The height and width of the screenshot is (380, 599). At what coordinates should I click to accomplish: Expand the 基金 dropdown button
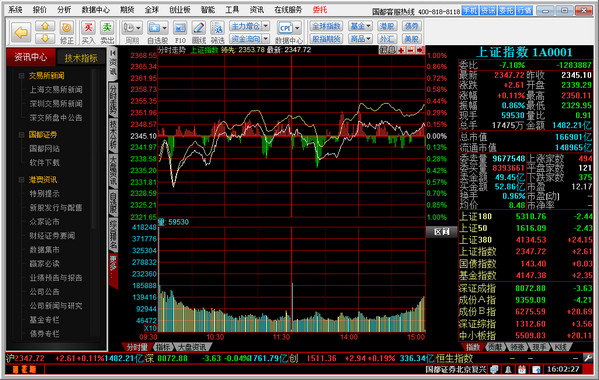(x=360, y=26)
